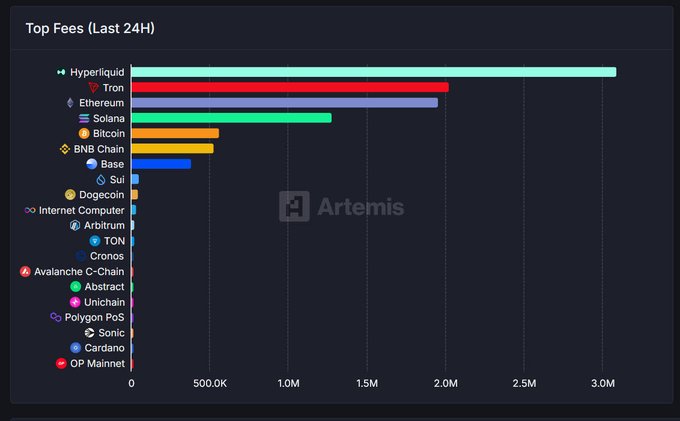The width and height of the screenshot is (680, 421).
Task: Click the Tron logo icon
Action: [x=94, y=88]
